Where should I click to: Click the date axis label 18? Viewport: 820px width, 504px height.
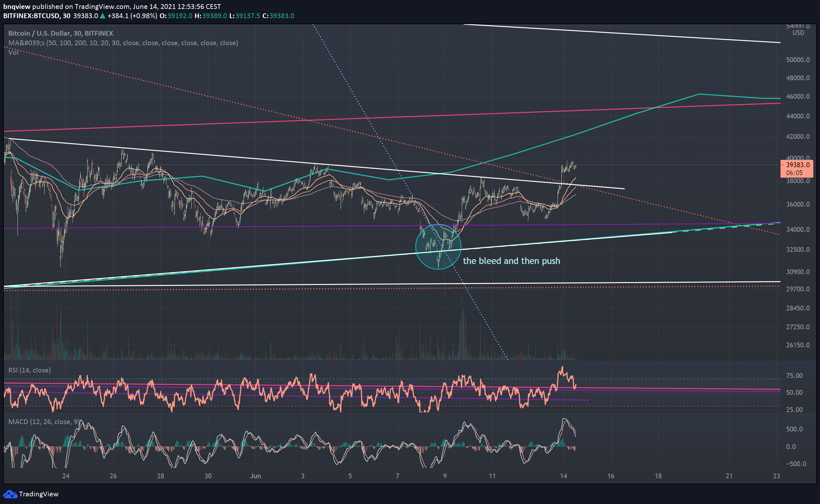pyautogui.click(x=658, y=476)
